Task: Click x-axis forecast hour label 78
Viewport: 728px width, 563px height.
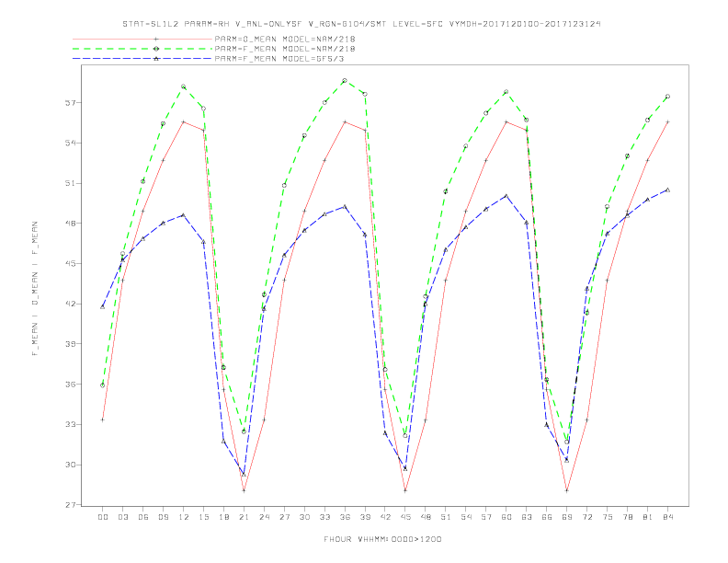Action: (628, 517)
